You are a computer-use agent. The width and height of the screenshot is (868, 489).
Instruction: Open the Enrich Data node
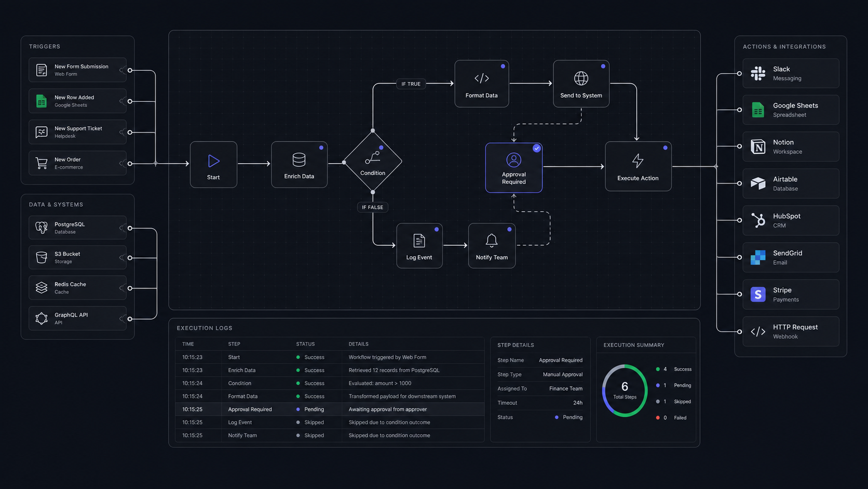point(299,164)
